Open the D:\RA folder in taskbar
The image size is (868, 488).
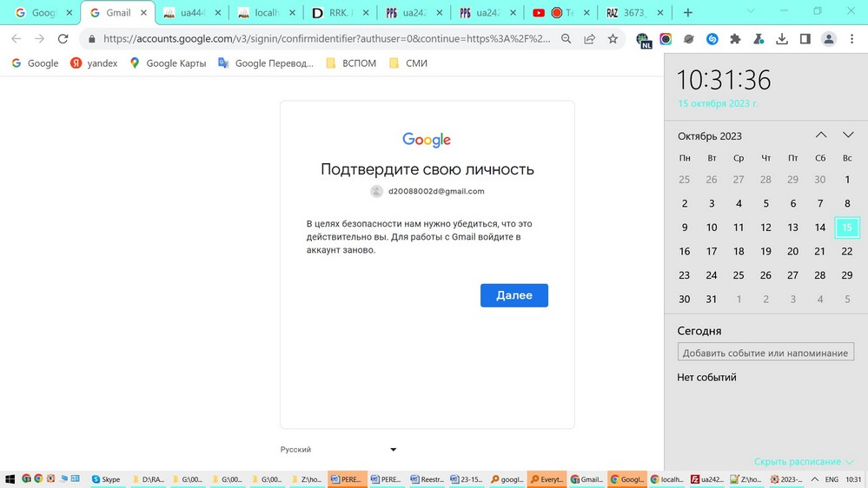click(148, 479)
